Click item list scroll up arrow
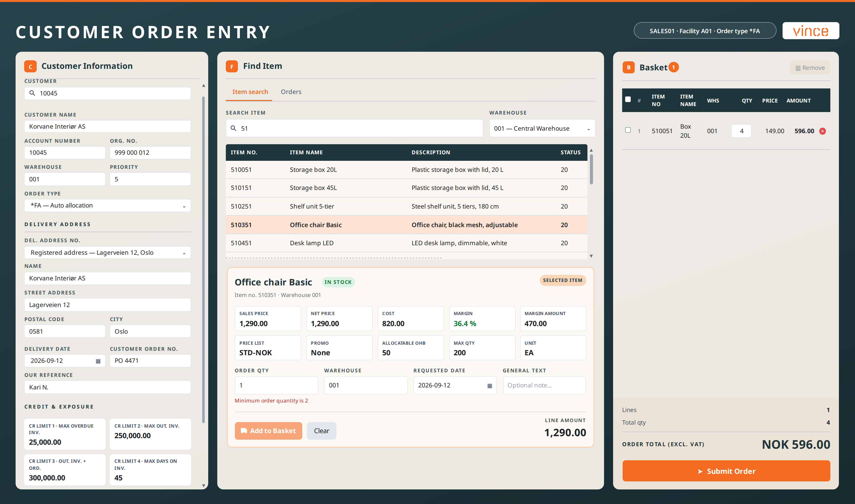This screenshot has width=855, height=504. (591, 150)
